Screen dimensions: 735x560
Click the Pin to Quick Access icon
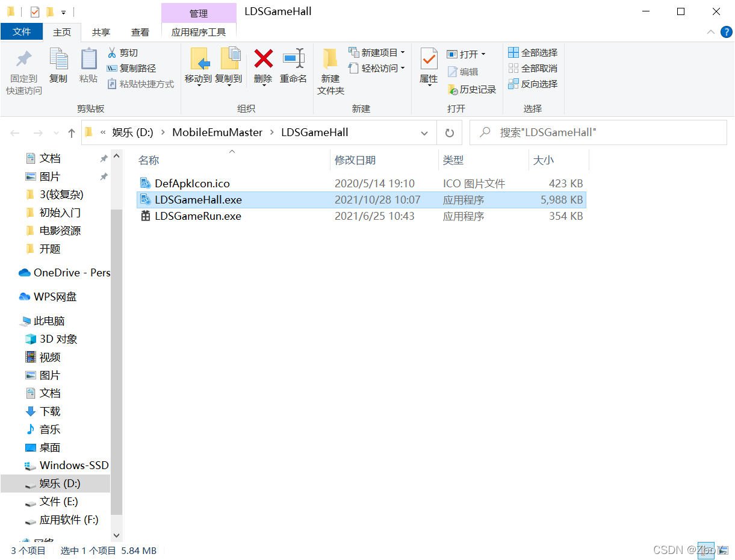point(24,59)
